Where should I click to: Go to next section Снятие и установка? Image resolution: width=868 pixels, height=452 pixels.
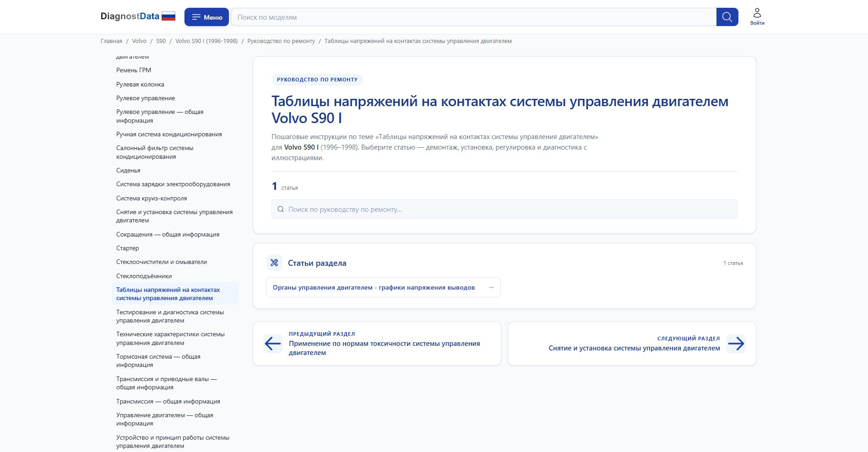point(632,344)
